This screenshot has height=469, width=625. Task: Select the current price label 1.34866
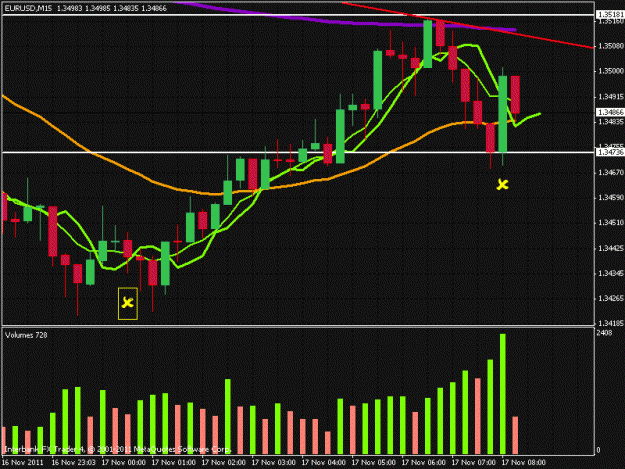tap(610, 112)
